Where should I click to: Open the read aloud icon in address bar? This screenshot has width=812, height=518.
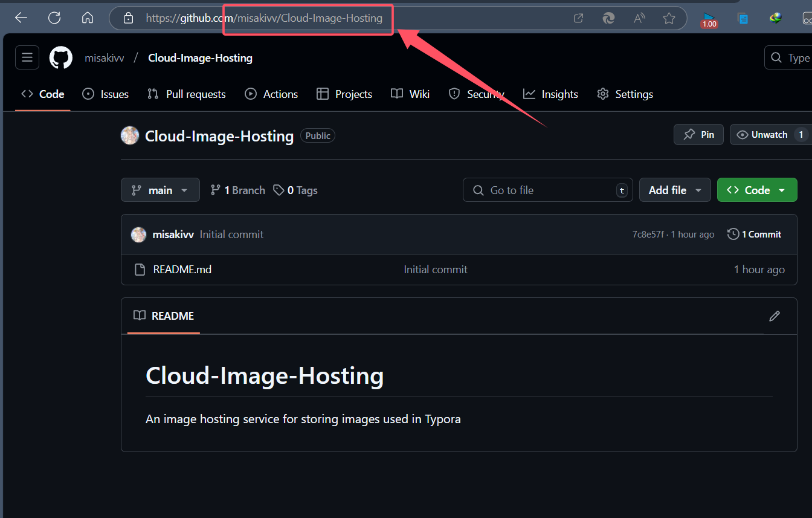(x=639, y=18)
